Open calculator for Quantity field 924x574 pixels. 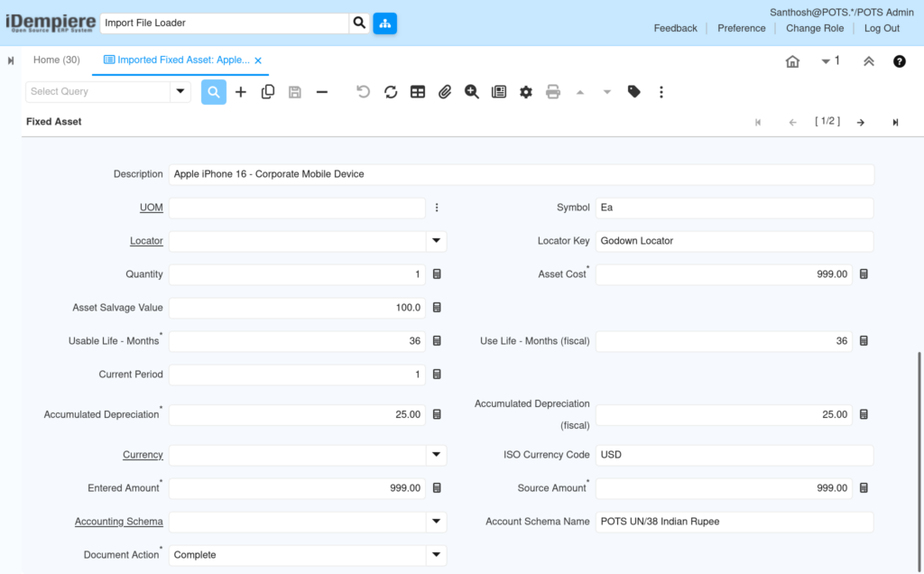[437, 274]
